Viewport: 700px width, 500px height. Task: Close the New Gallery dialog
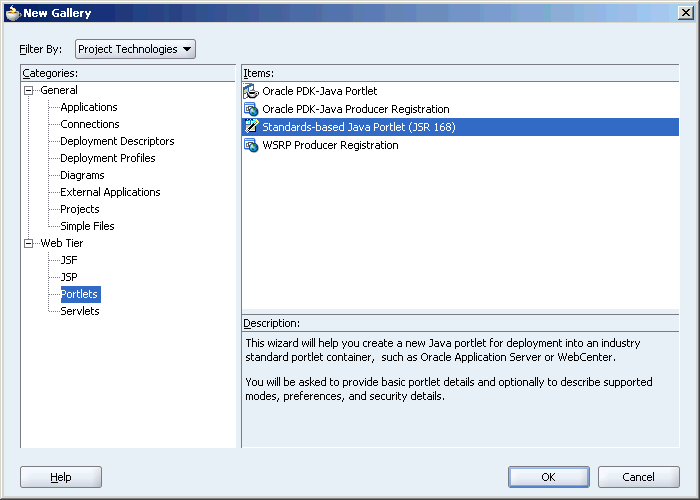(685, 13)
